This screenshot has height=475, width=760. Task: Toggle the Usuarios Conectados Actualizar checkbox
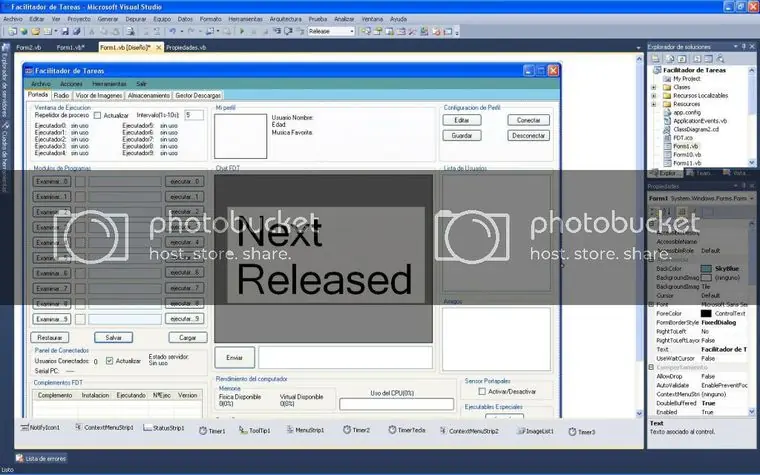[110, 361]
